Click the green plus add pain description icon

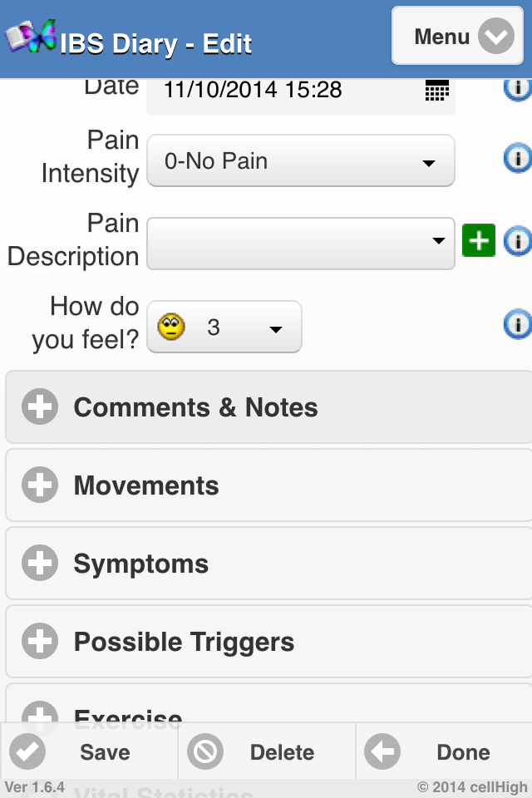pos(479,241)
